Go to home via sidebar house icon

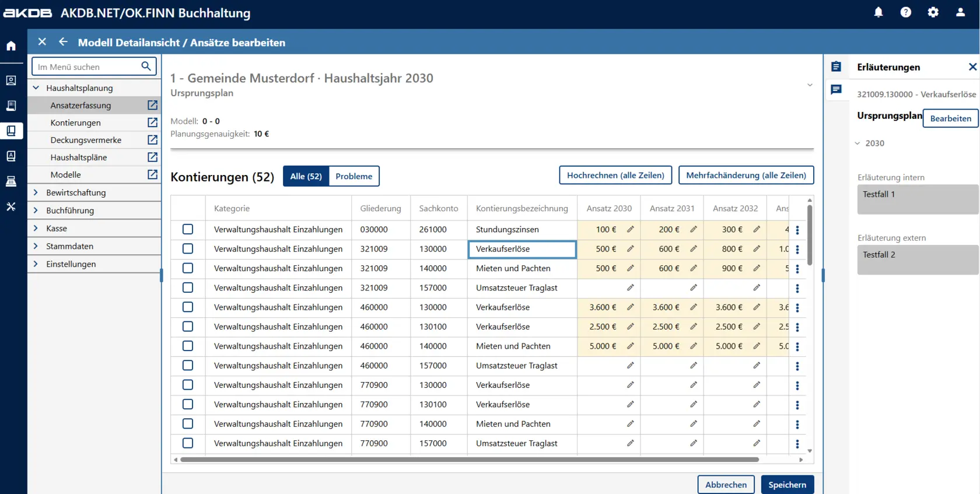[x=11, y=46]
